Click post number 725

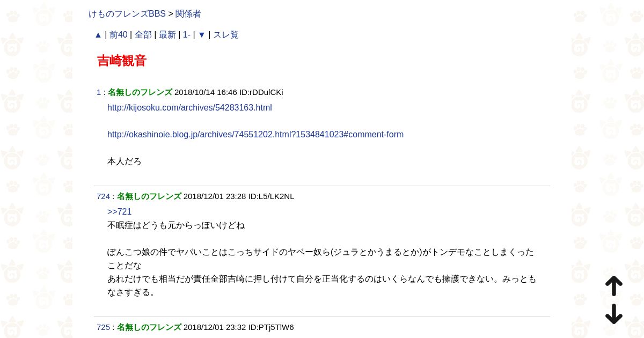click(103, 327)
